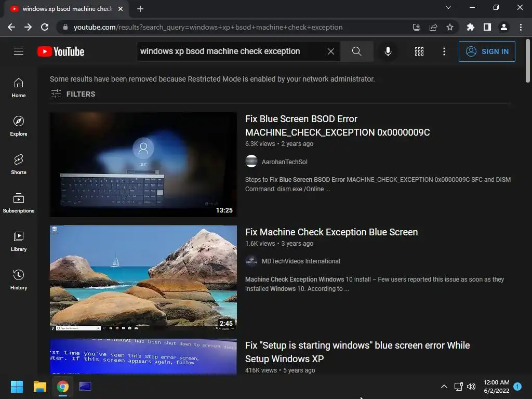Open YouTube settings three-dot menu
The height and width of the screenshot is (399, 532).
[x=444, y=51]
